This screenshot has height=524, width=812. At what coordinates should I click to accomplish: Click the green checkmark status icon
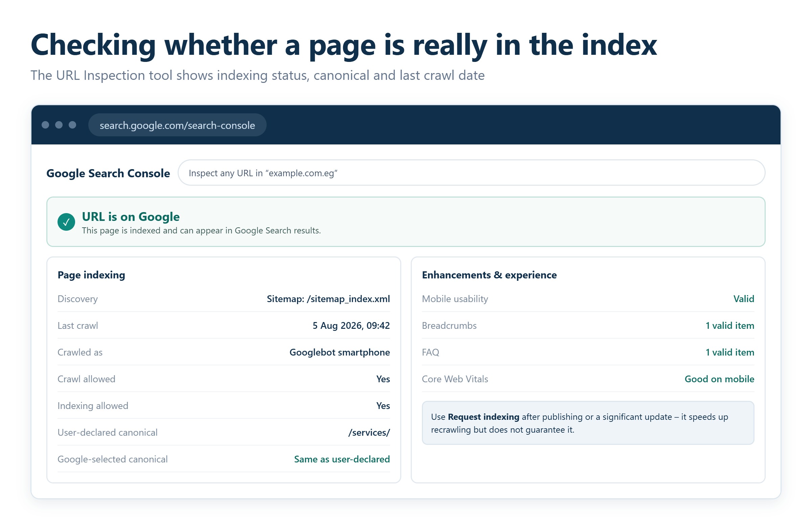click(x=66, y=222)
